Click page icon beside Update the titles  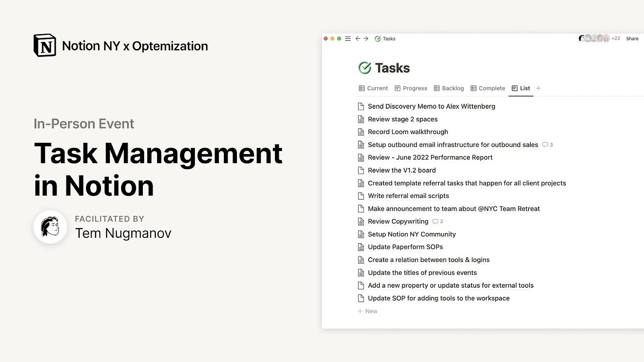pos(361,272)
